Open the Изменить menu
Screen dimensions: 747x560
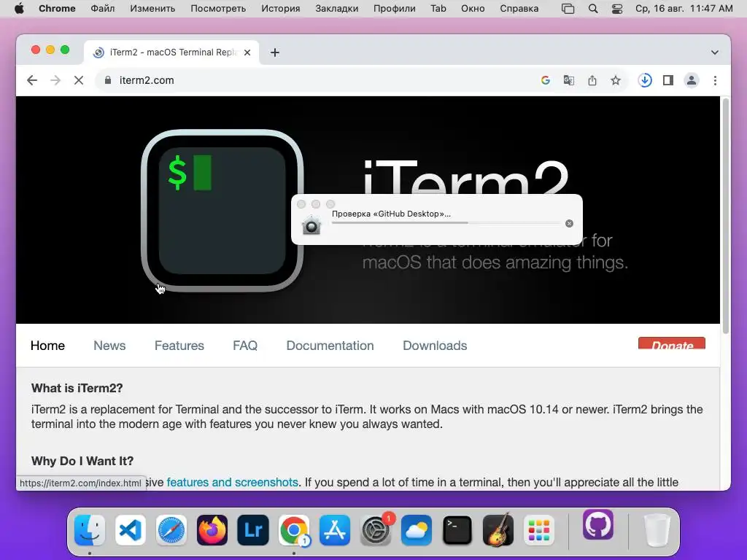point(152,9)
